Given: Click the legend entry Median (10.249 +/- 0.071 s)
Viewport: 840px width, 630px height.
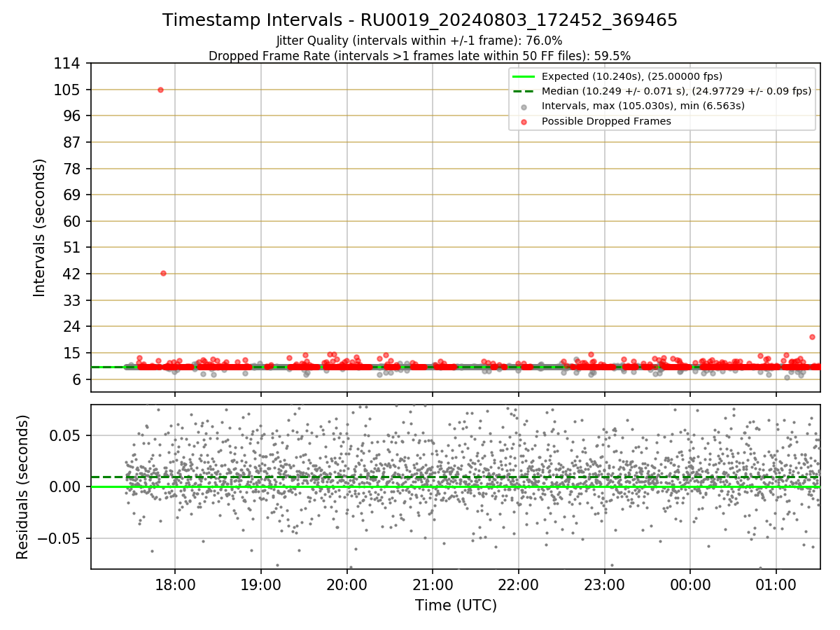Looking at the screenshot, I should coord(677,91).
